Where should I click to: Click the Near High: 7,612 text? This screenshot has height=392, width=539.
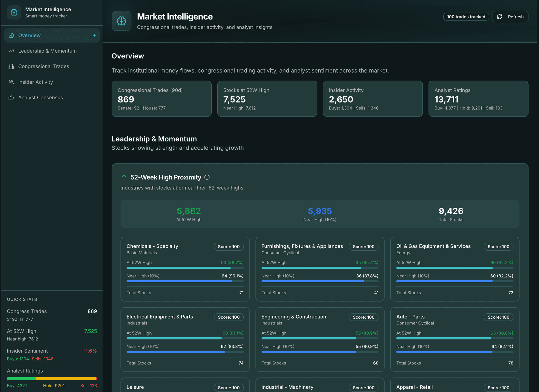point(239,108)
